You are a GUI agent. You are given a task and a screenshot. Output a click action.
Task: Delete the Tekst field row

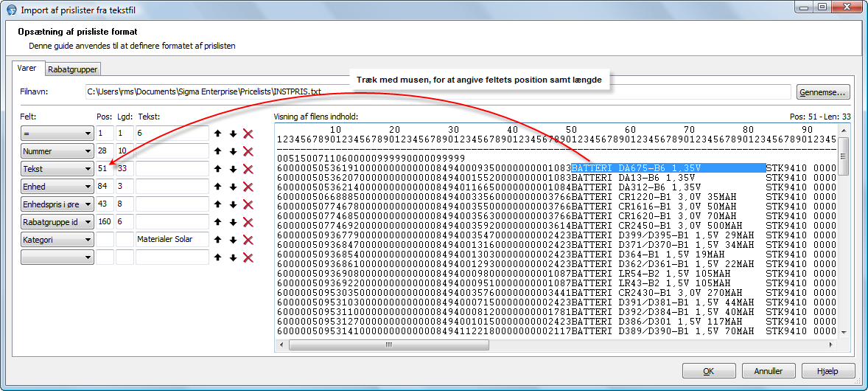click(x=248, y=169)
